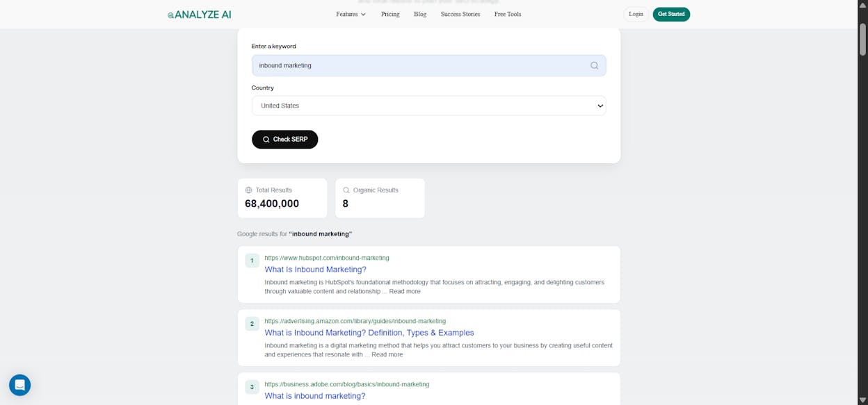Click Read more in the HubSpot result

[405, 291]
